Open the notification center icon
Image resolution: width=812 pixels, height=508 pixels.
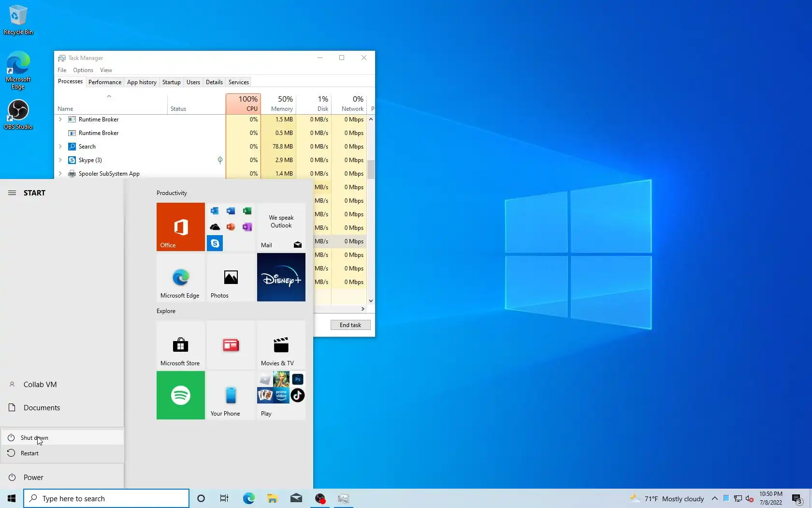click(x=797, y=499)
